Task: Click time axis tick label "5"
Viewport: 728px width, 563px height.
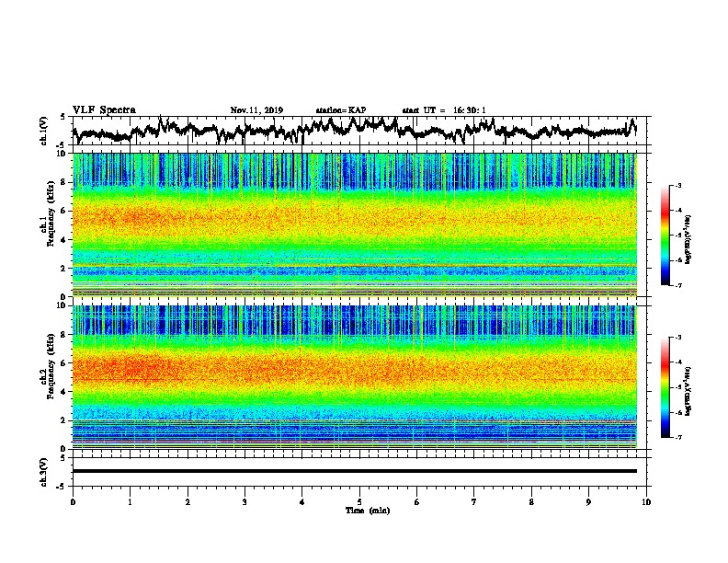Action: 359,502
